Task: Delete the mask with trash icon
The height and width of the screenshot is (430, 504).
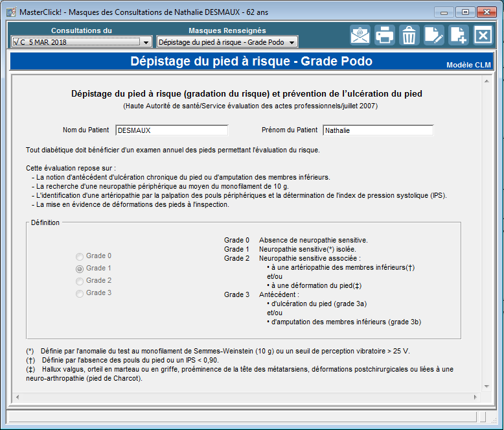Action: 409,35
